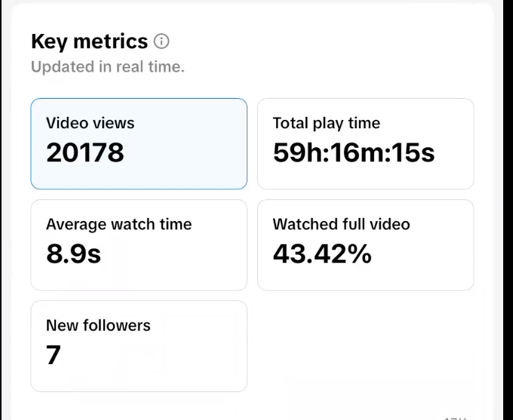Click the 'Total play time' label text
Image resolution: width=513 pixels, height=420 pixels.
[x=326, y=123]
